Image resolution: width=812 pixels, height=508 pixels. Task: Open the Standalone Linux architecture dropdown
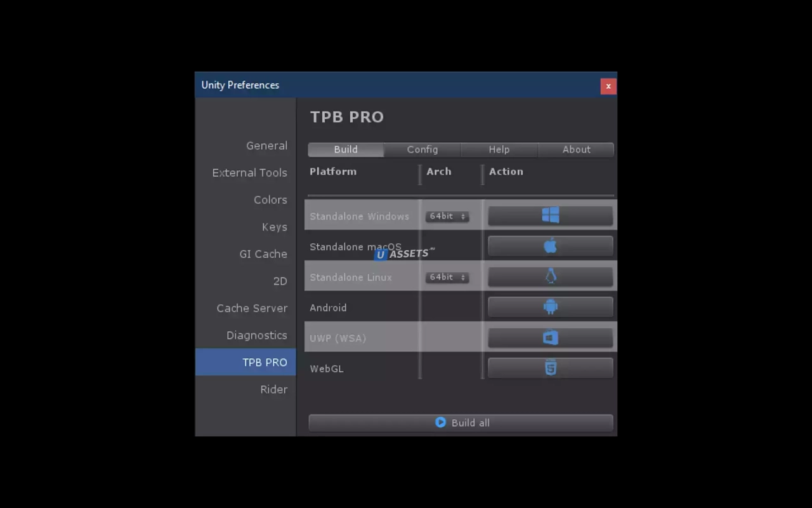tap(447, 277)
